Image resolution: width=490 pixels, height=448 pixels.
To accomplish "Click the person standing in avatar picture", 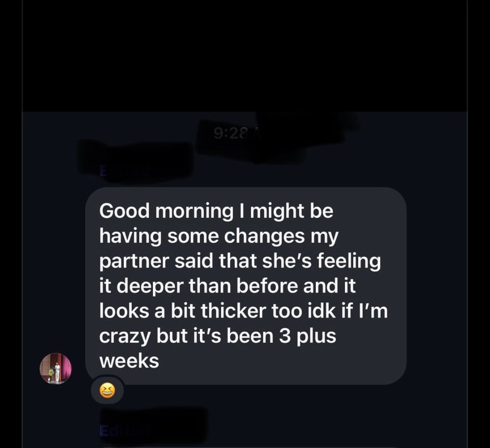I will click(57, 372).
